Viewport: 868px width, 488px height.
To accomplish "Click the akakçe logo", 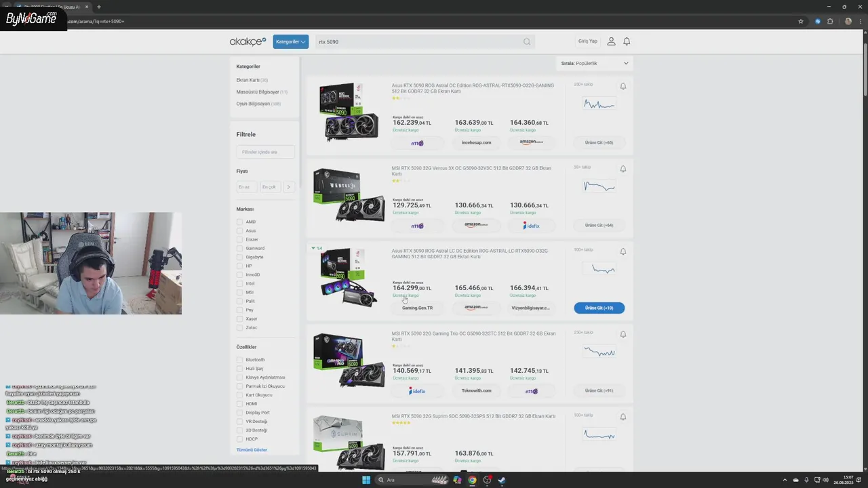I will pos(248,41).
